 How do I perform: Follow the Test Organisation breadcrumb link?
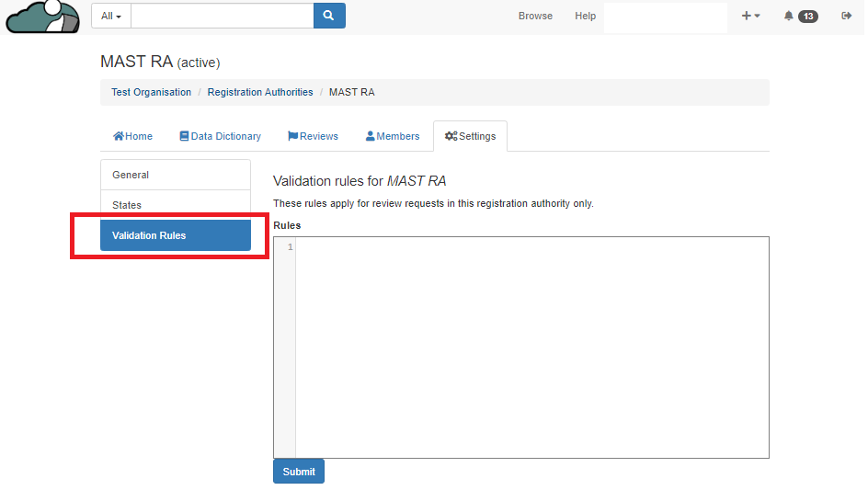(x=151, y=92)
